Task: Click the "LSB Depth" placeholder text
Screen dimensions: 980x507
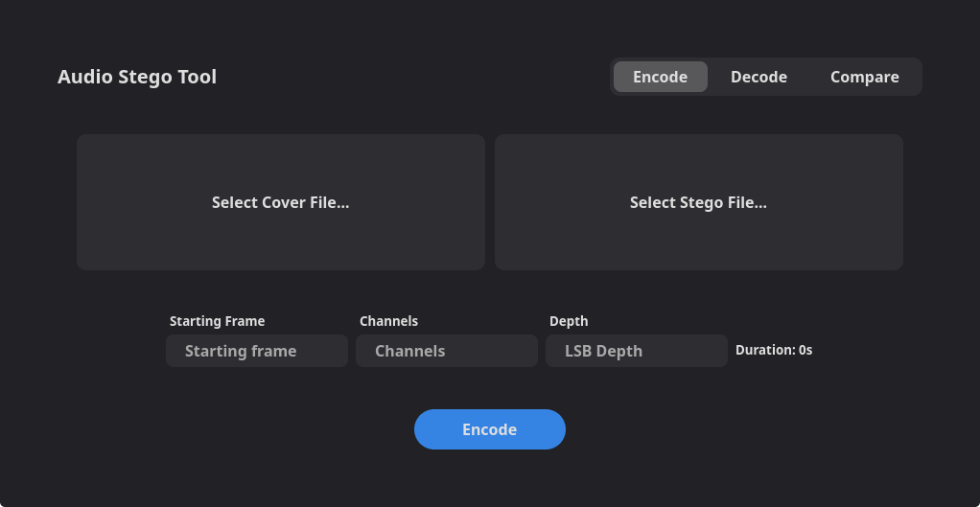Action: click(x=603, y=351)
